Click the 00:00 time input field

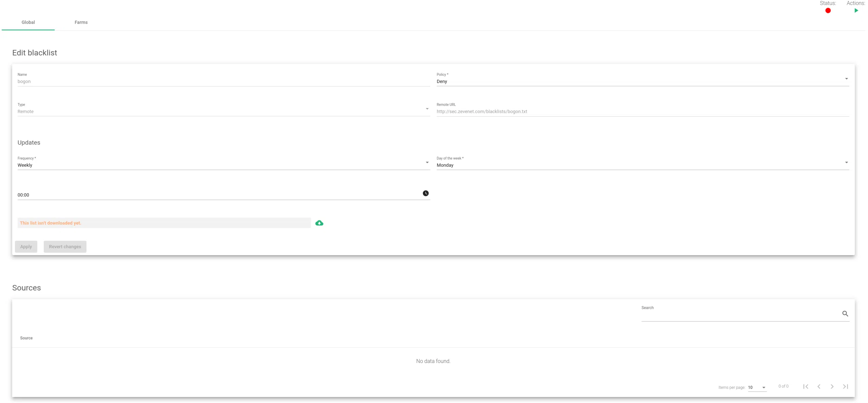[217, 195]
